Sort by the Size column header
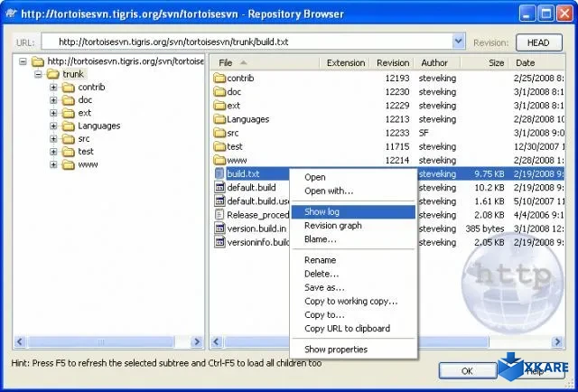Viewport: 578px width, 392px height. (485, 62)
